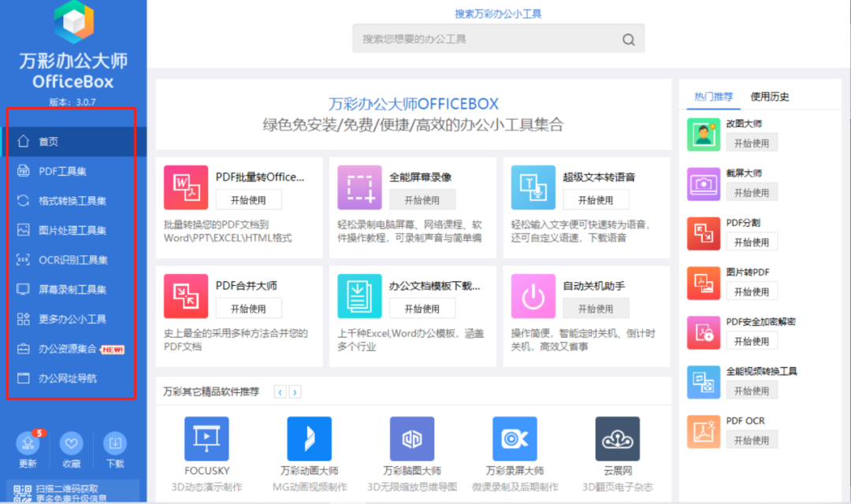Viewport: 851px width, 504px height.
Task: Click the magnifier search icon
Action: click(629, 39)
